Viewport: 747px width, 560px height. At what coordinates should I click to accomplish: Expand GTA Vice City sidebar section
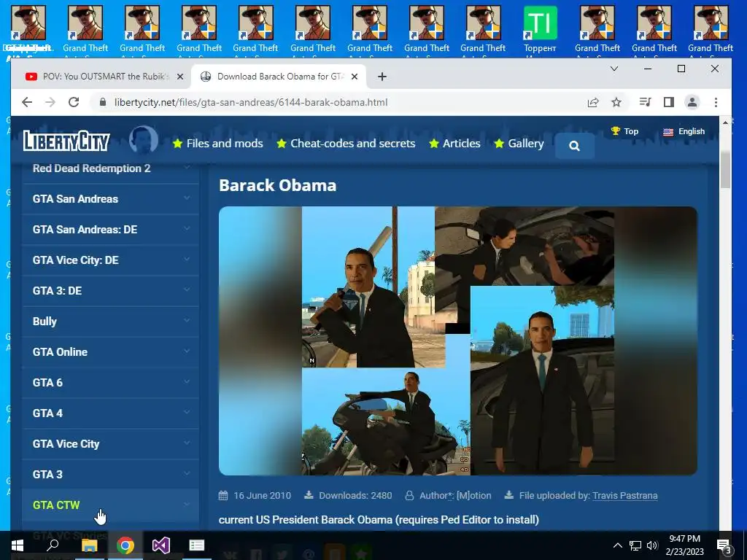coord(111,444)
